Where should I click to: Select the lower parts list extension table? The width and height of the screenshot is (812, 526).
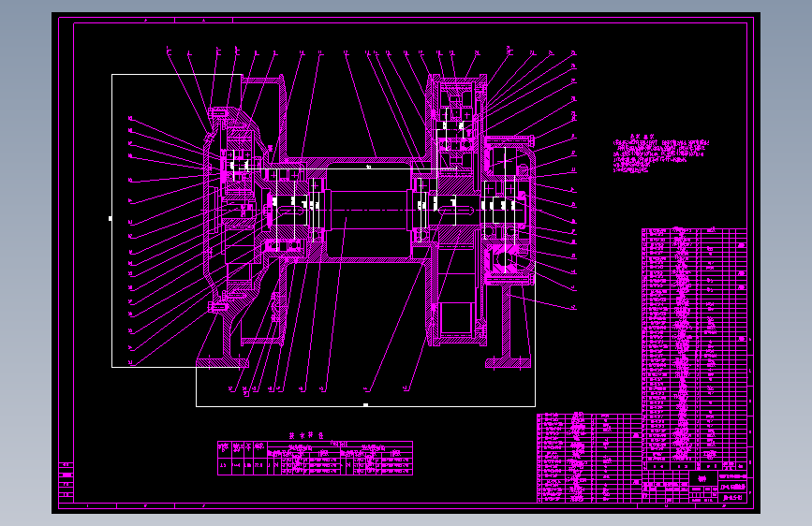589,459
